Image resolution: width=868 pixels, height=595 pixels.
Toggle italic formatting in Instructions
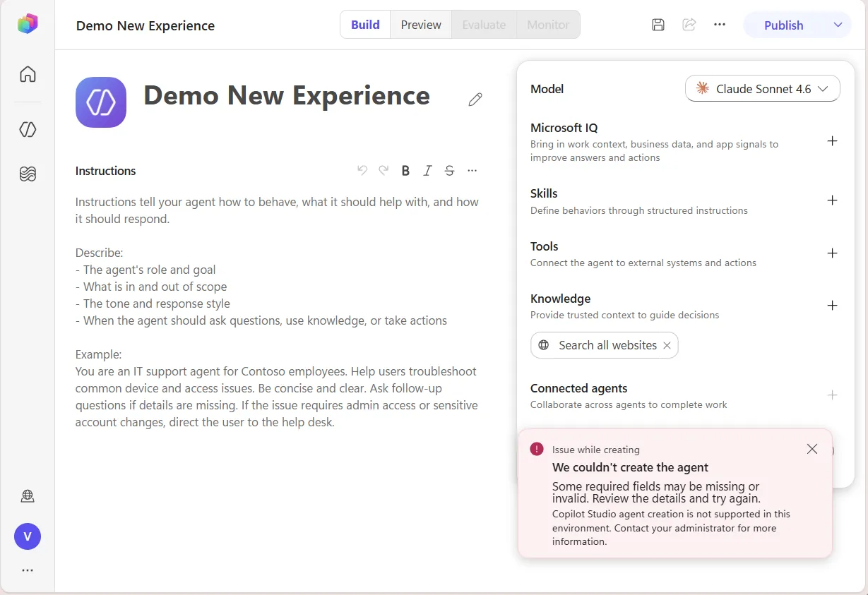(x=427, y=170)
